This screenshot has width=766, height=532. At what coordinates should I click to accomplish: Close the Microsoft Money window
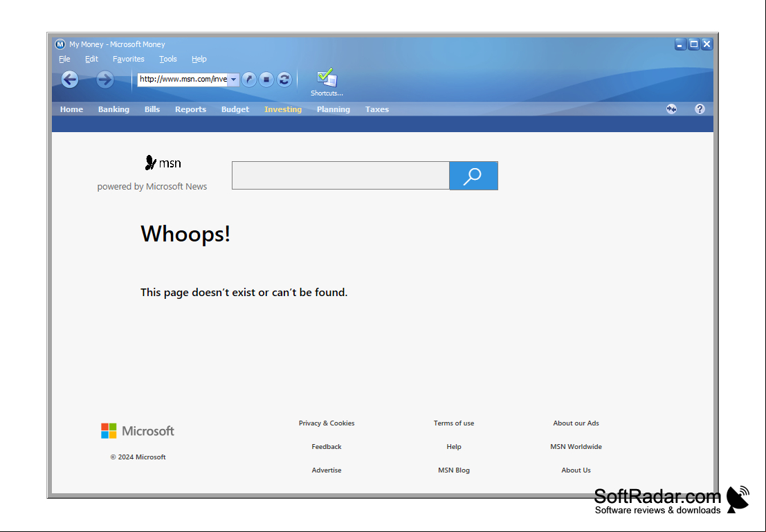tap(707, 44)
